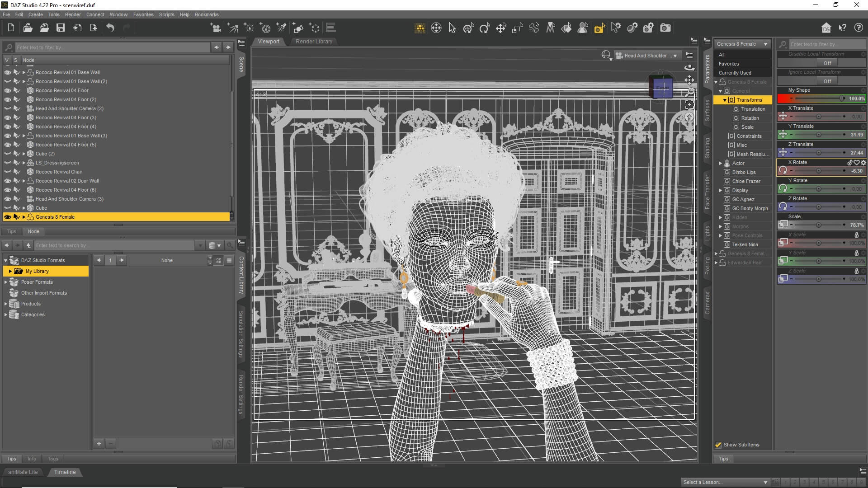Toggle visibility of the LS_Dressingscreen node
Viewport: 868px width, 488px height.
click(x=7, y=163)
